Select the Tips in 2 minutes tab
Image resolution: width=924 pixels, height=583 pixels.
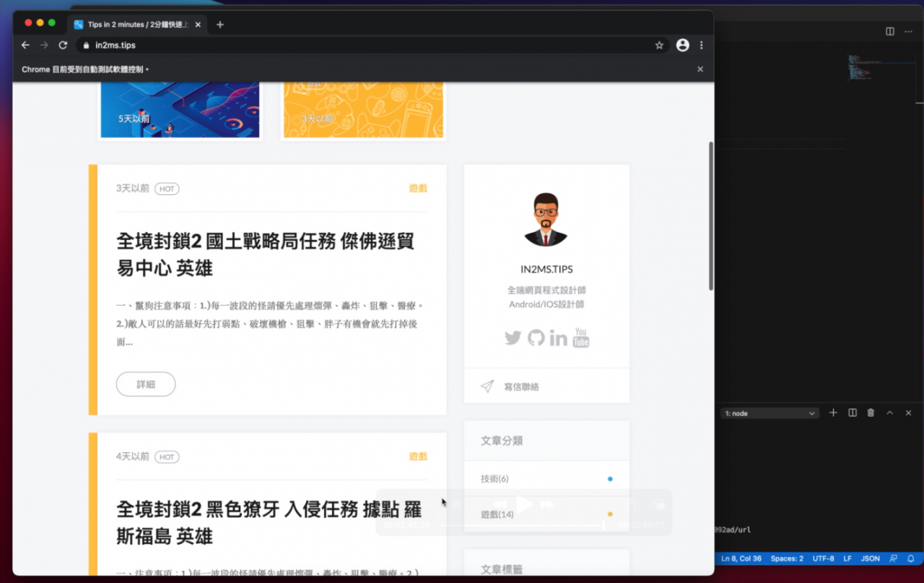(x=137, y=25)
